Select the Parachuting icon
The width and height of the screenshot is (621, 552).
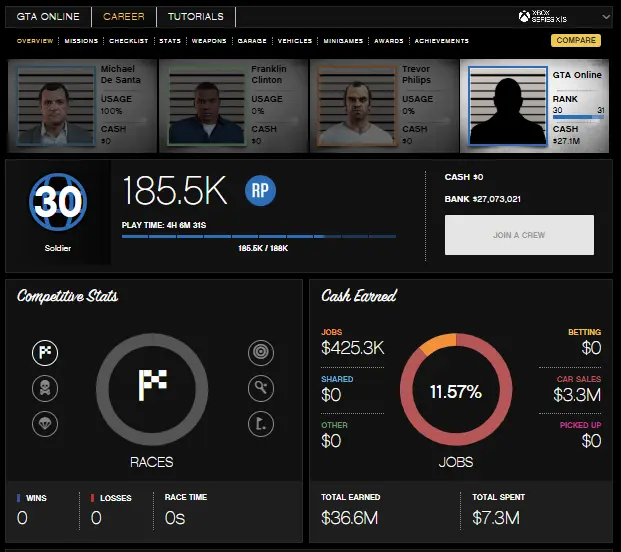point(45,424)
